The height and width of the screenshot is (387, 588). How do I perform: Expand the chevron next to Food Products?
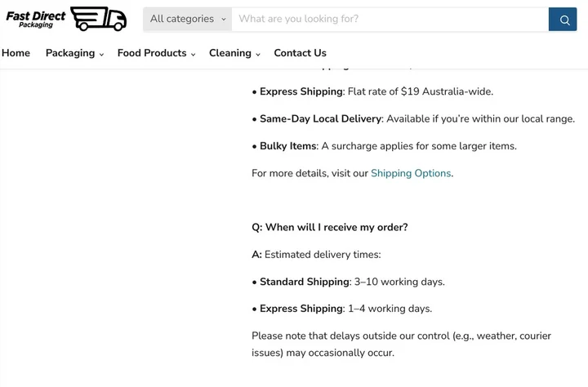[194, 55]
